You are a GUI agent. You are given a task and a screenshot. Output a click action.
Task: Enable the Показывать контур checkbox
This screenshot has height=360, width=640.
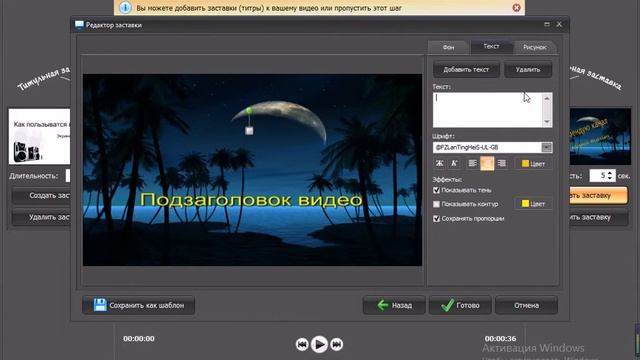[x=436, y=204]
